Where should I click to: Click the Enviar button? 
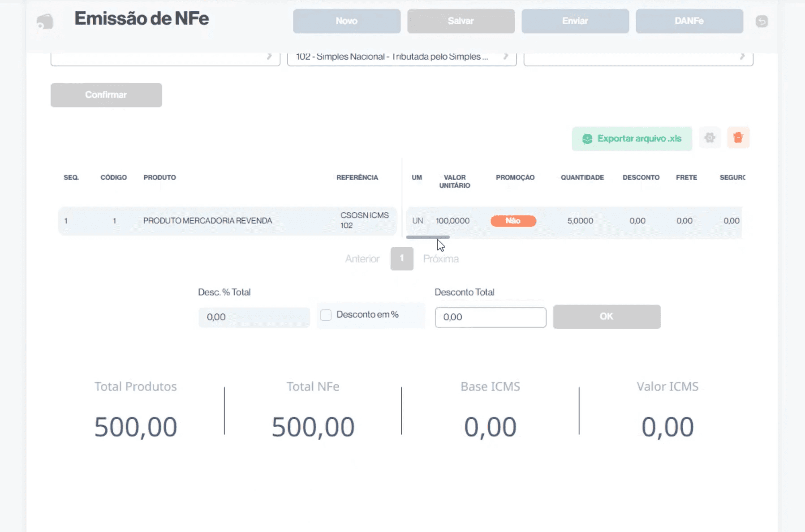tap(575, 21)
